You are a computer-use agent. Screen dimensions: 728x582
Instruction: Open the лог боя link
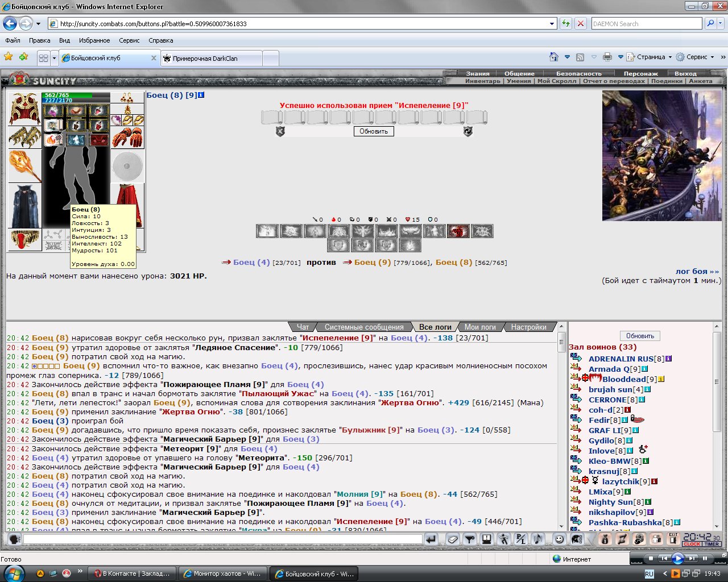(697, 271)
